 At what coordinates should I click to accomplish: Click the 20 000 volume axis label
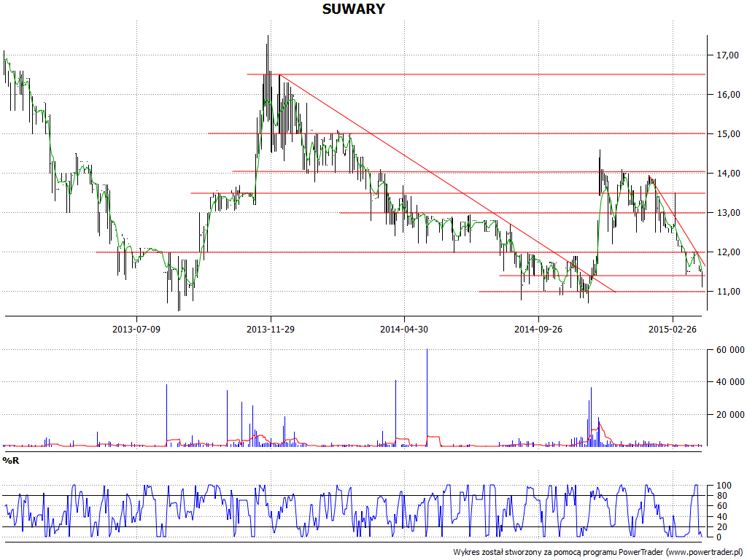[730, 415]
